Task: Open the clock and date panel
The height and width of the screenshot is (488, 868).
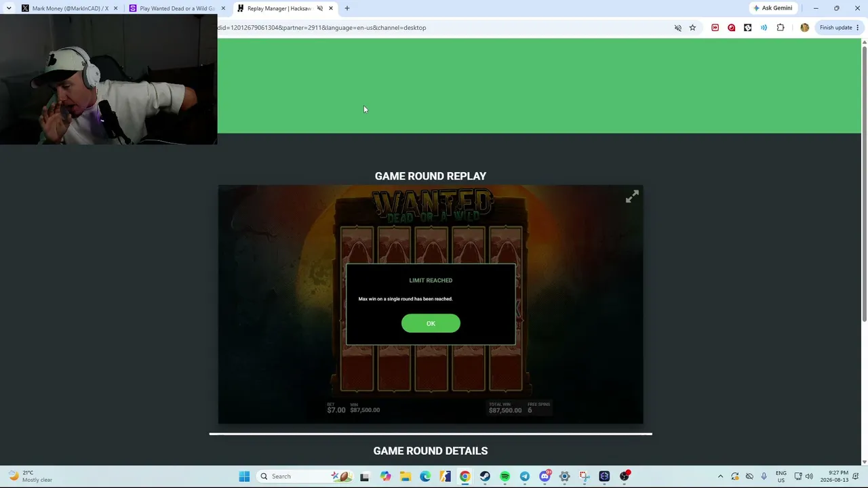Action: 833,476
